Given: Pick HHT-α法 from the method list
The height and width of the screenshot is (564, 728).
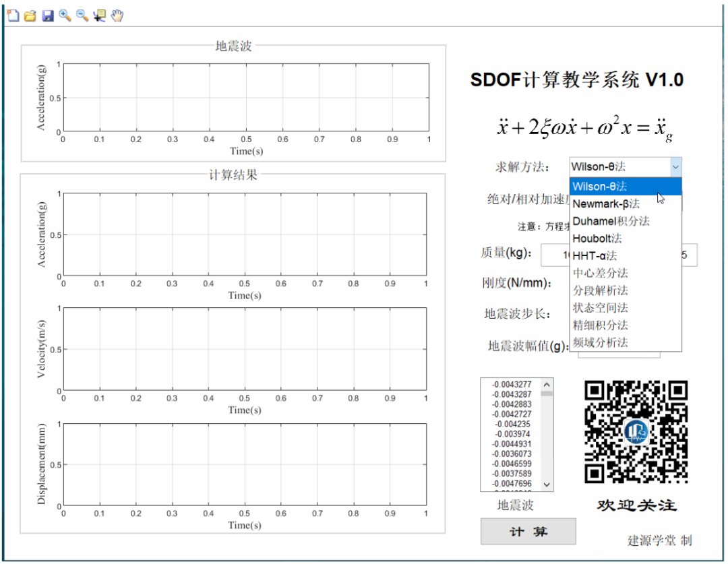Looking at the screenshot, I should [x=626, y=256].
